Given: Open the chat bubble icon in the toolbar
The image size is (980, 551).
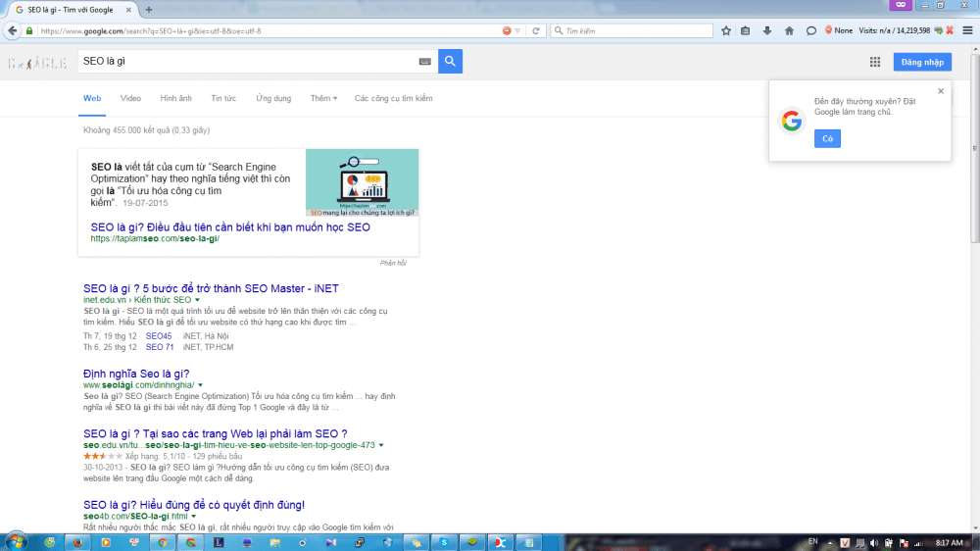Looking at the screenshot, I should click(810, 30).
